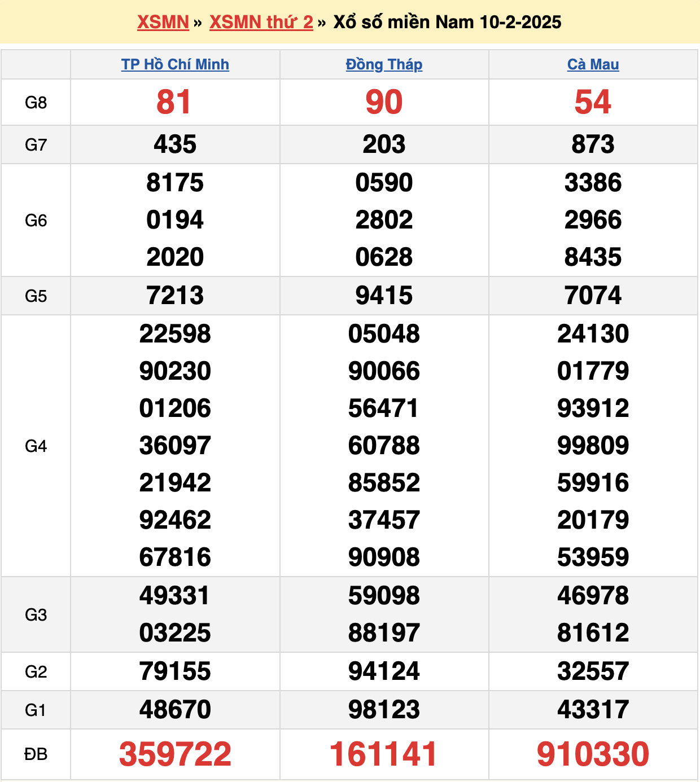Open the Đồng Tháp column link
700x782 pixels.
384,64
